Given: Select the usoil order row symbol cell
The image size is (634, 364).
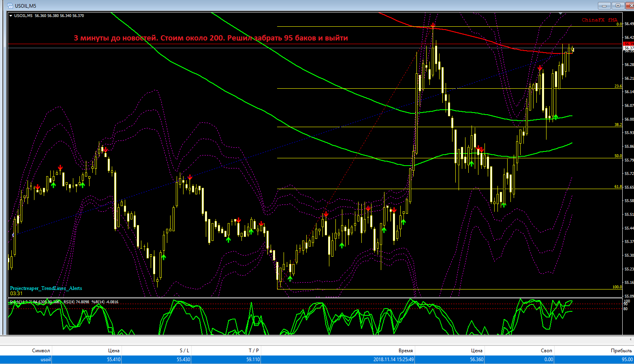Looking at the screenshot, I should pyautogui.click(x=46, y=360).
